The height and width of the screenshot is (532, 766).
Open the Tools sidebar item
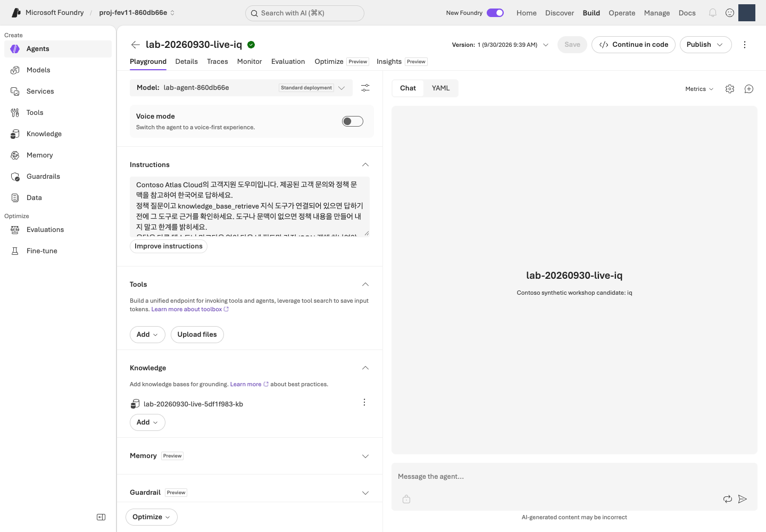(58, 113)
